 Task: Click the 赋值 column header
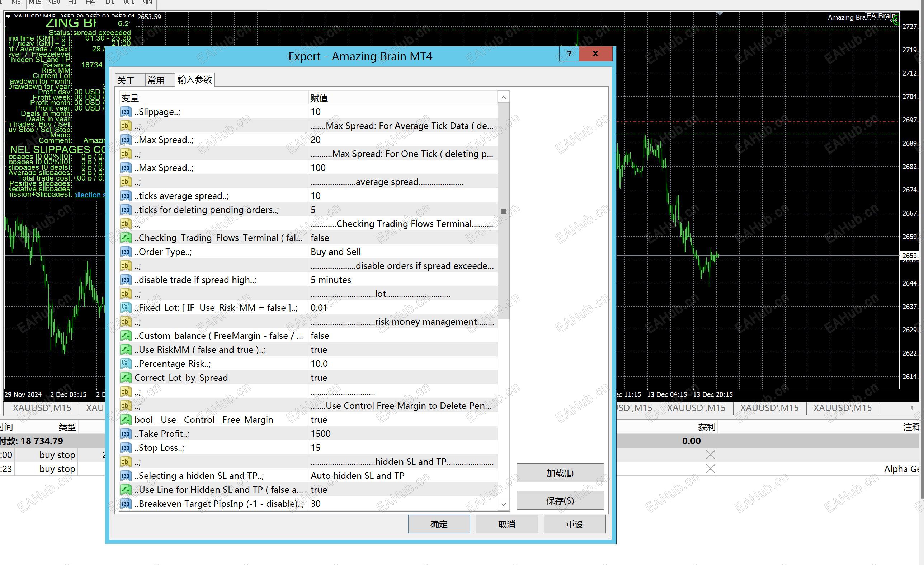[403, 98]
